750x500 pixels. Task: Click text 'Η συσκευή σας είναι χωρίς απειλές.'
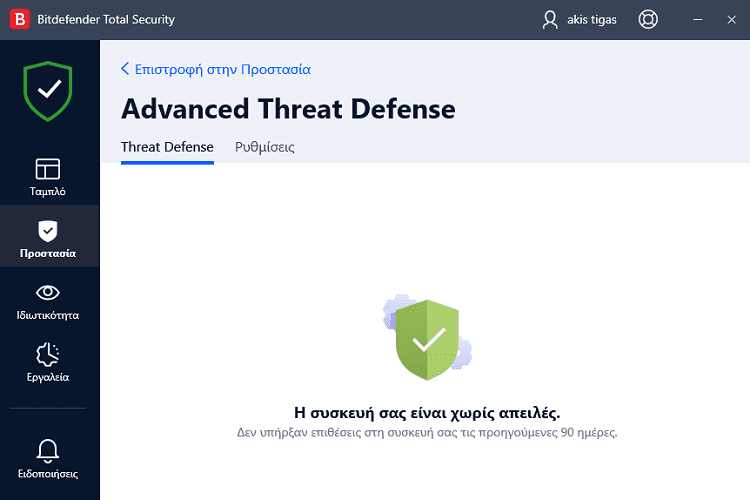(427, 412)
